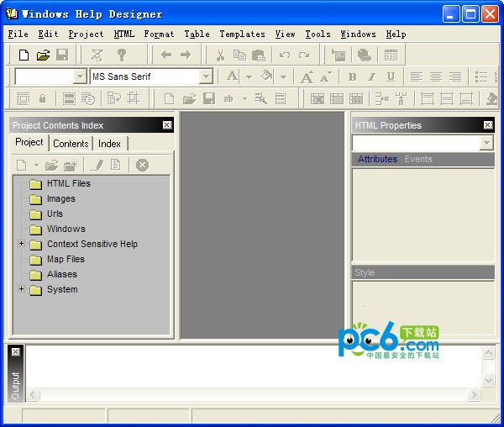Select the Aliases folder
Viewport: 504px width, 427px height.
point(62,274)
